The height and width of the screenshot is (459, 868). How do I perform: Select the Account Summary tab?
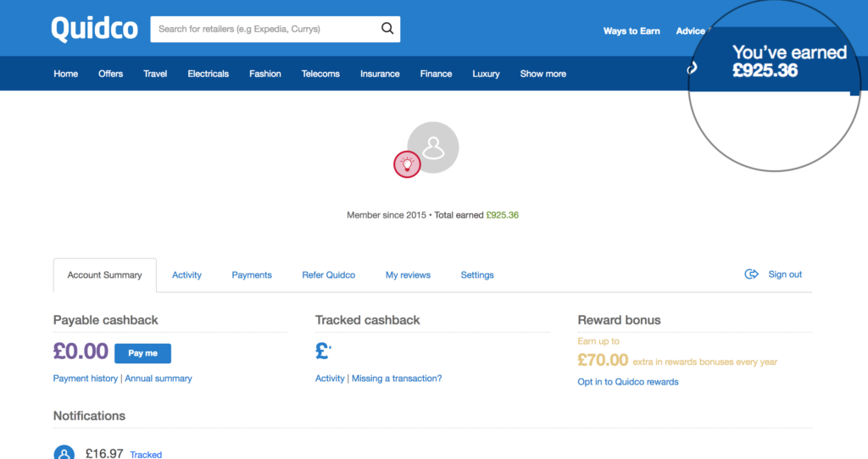[x=104, y=275]
